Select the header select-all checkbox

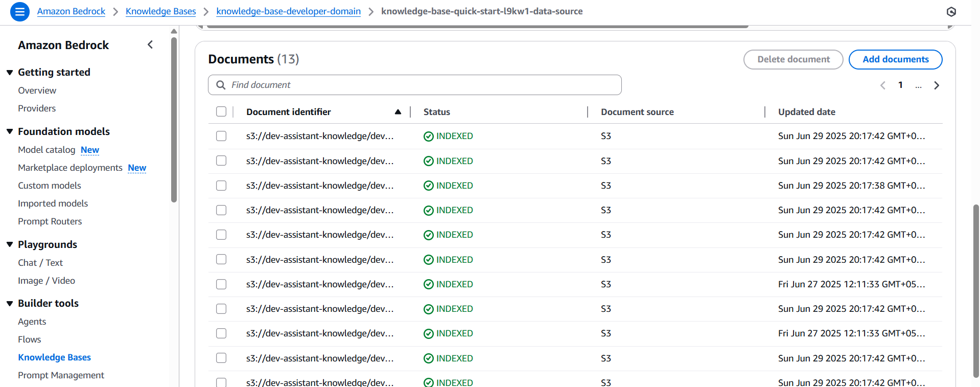[x=221, y=111]
